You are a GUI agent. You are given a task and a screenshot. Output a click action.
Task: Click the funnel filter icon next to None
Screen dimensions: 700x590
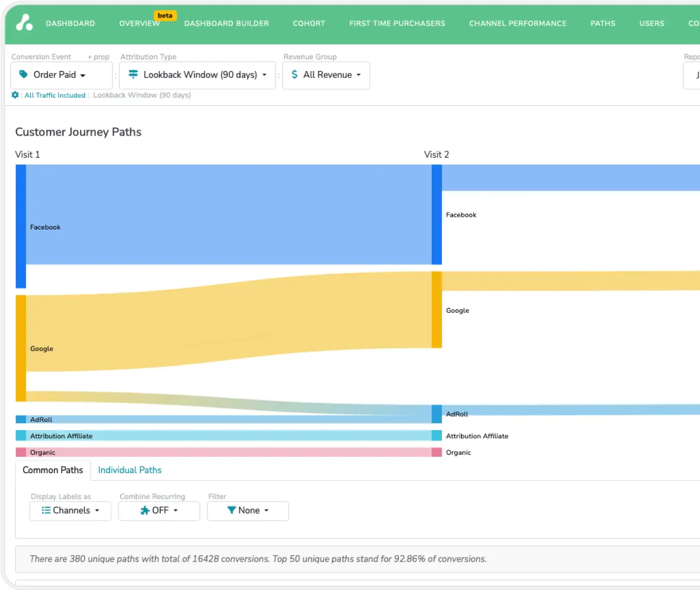pos(231,510)
